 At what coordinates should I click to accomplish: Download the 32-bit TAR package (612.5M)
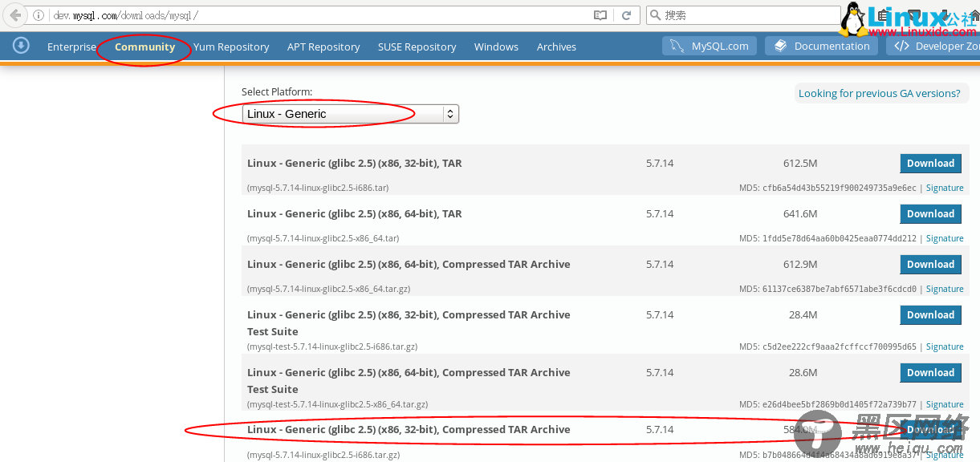pyautogui.click(x=930, y=163)
